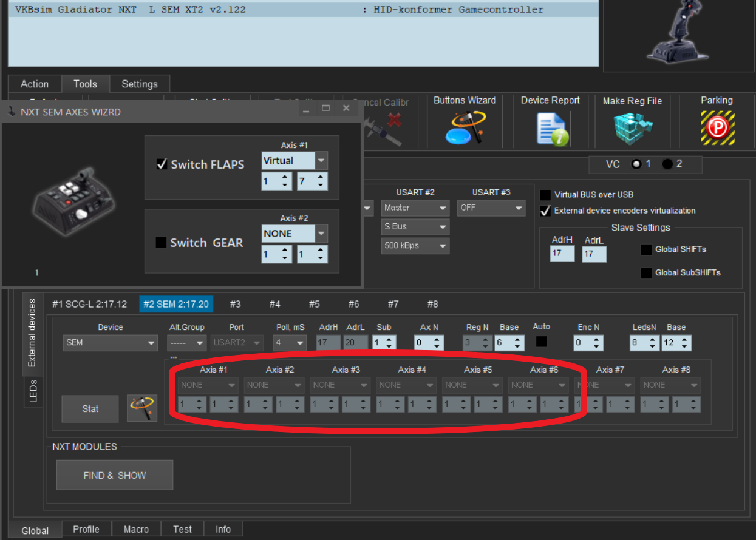Toggle Virtual BUS over USB
This screenshot has height=540, width=756.
point(545,195)
